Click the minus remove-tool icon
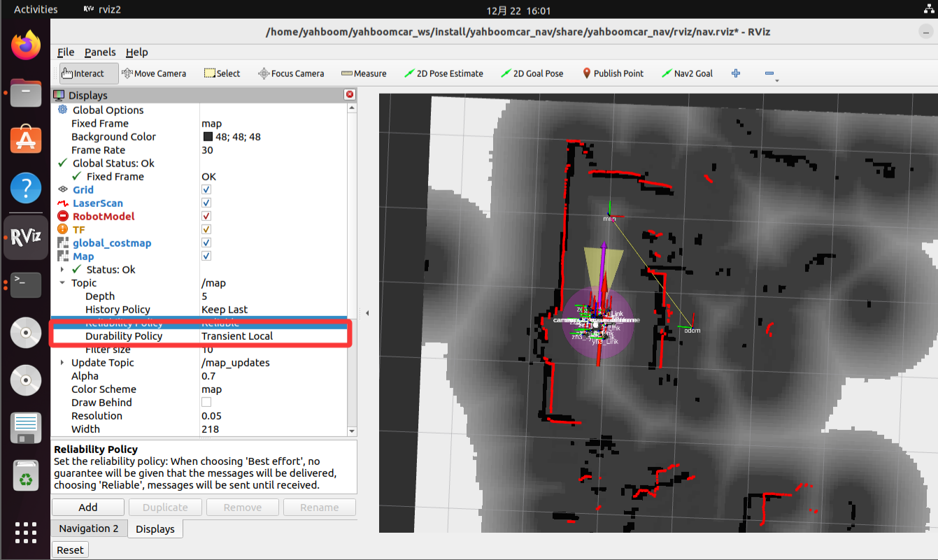This screenshot has width=938, height=560. coord(769,73)
